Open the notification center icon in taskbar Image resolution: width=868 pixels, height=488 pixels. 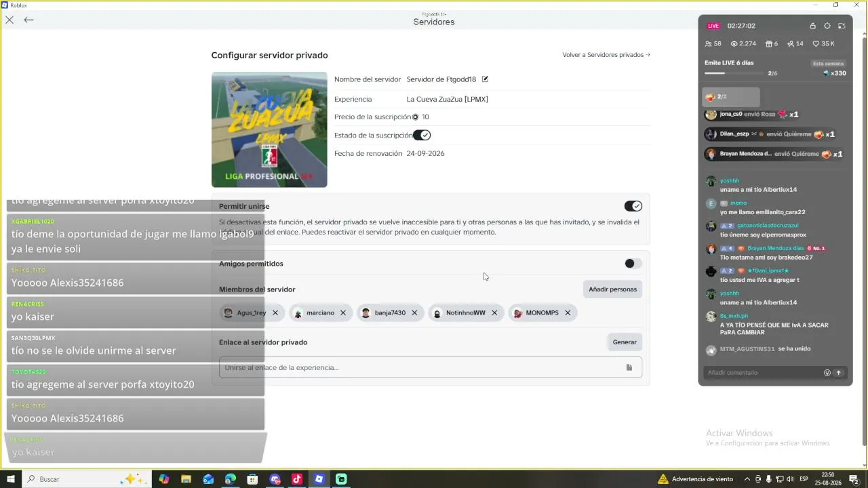coord(854,479)
